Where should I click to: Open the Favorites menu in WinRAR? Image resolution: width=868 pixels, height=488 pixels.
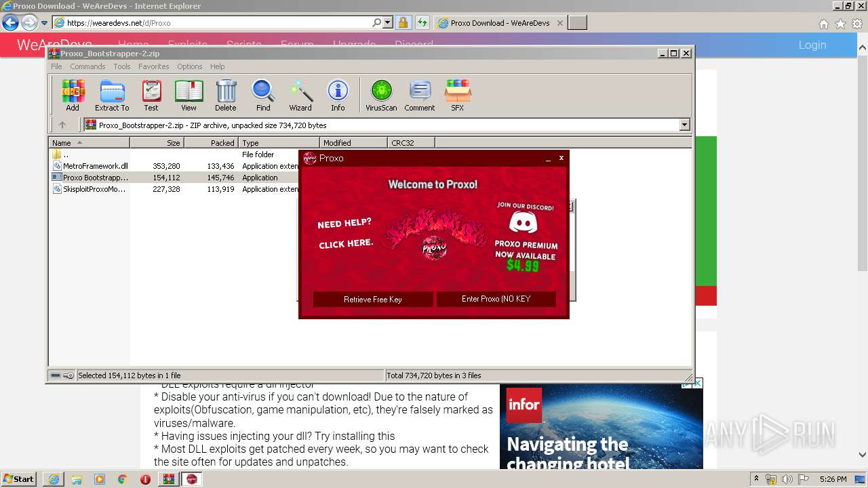tap(154, 66)
